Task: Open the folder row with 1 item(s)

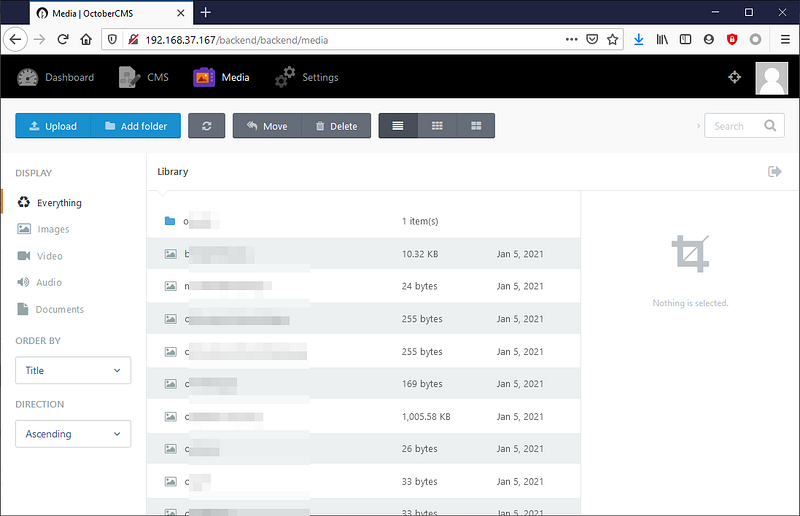Action: 363,221
